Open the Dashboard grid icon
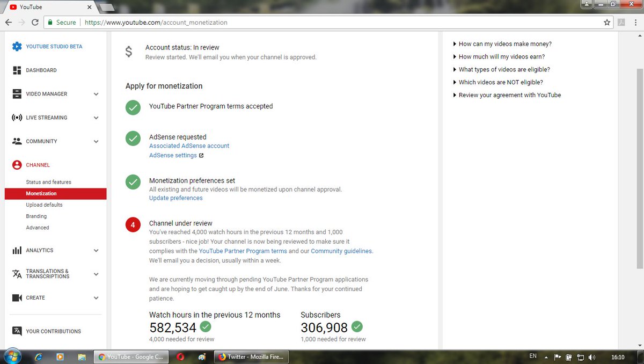This screenshot has width=644, height=364. click(17, 70)
